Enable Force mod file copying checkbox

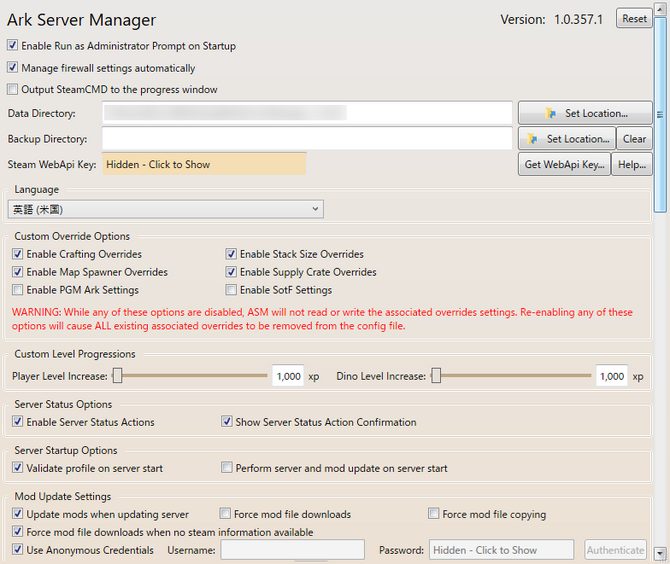click(434, 513)
